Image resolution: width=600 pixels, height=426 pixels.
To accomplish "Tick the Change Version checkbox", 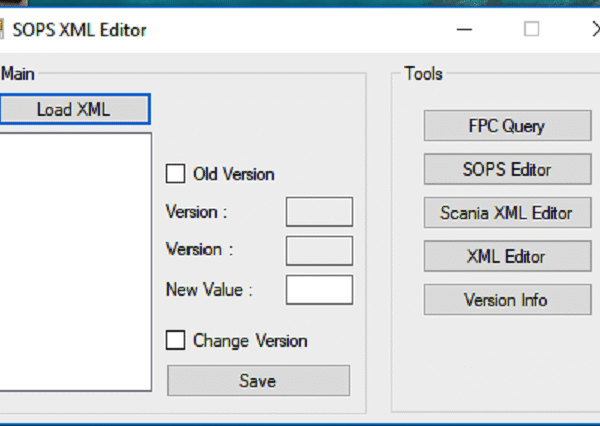I will [176, 340].
